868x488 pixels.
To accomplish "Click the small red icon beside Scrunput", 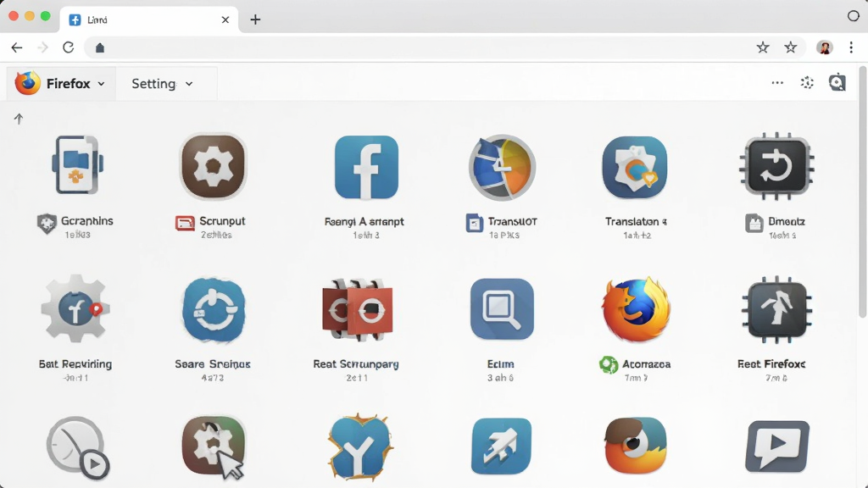I will (185, 223).
